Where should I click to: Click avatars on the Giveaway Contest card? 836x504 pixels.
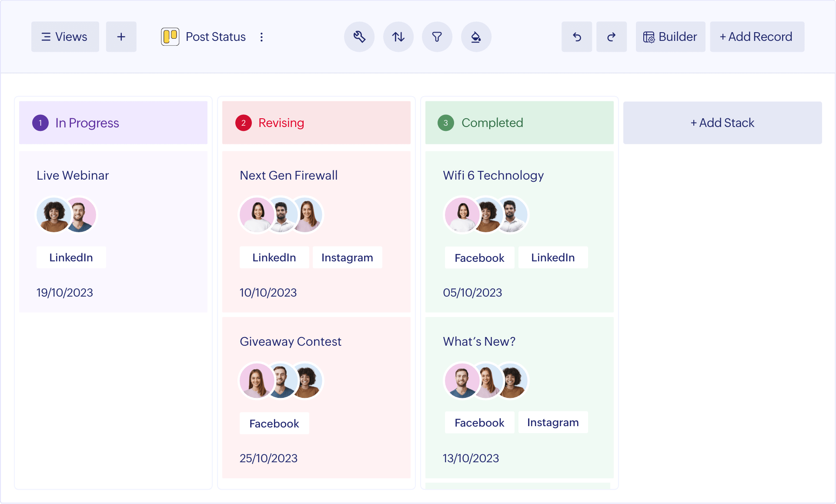coord(281,381)
